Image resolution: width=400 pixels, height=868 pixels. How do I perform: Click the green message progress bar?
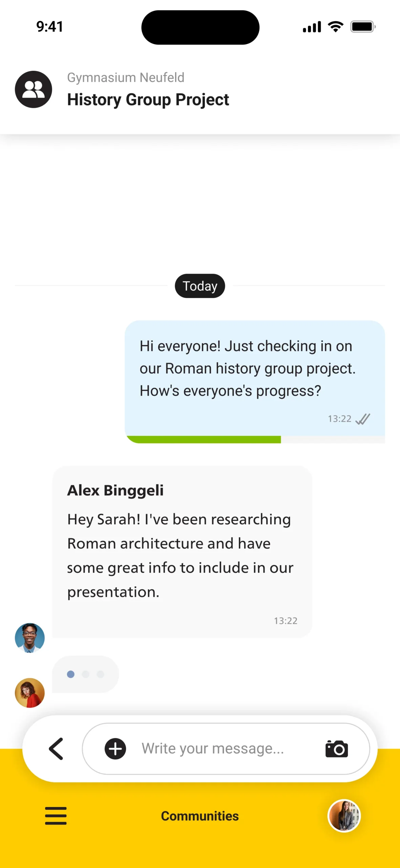(204, 439)
